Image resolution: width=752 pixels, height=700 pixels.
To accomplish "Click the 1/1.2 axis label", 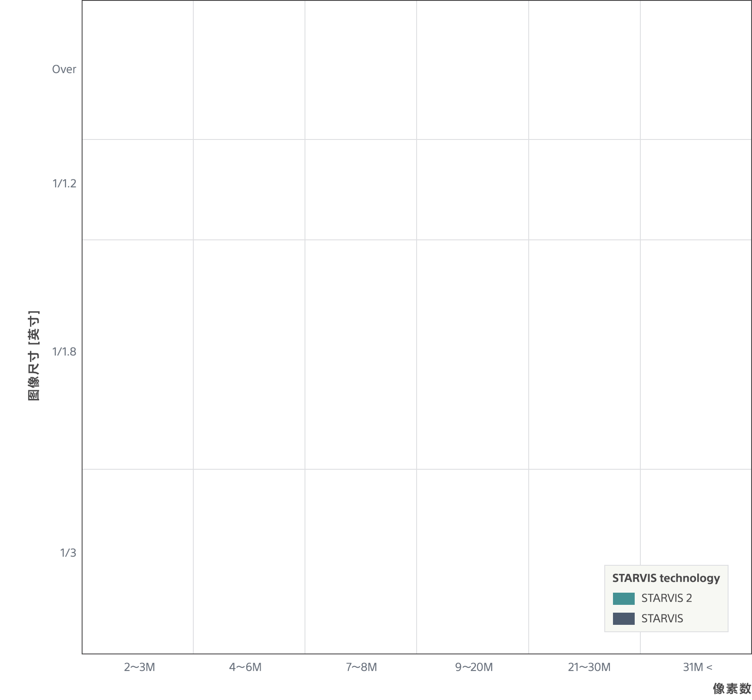I will 64,184.
